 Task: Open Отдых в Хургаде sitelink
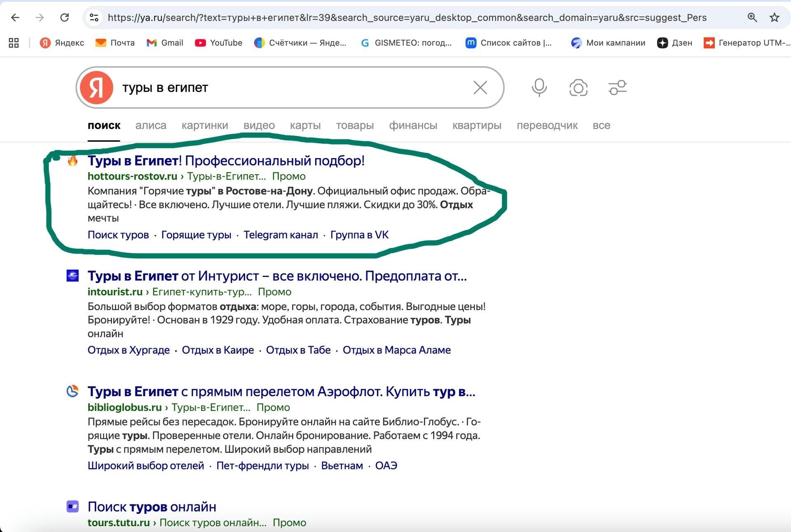(129, 350)
